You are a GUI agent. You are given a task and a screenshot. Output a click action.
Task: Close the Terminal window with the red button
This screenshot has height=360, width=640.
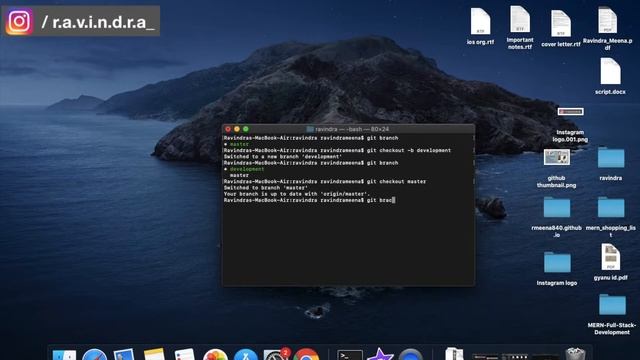pyautogui.click(x=228, y=129)
